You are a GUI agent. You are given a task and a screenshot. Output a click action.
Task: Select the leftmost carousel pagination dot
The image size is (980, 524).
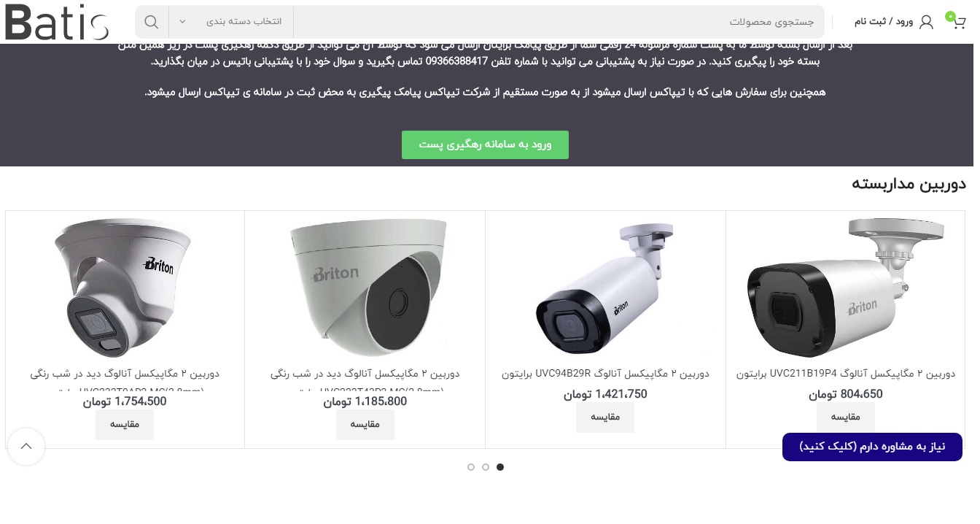click(471, 467)
